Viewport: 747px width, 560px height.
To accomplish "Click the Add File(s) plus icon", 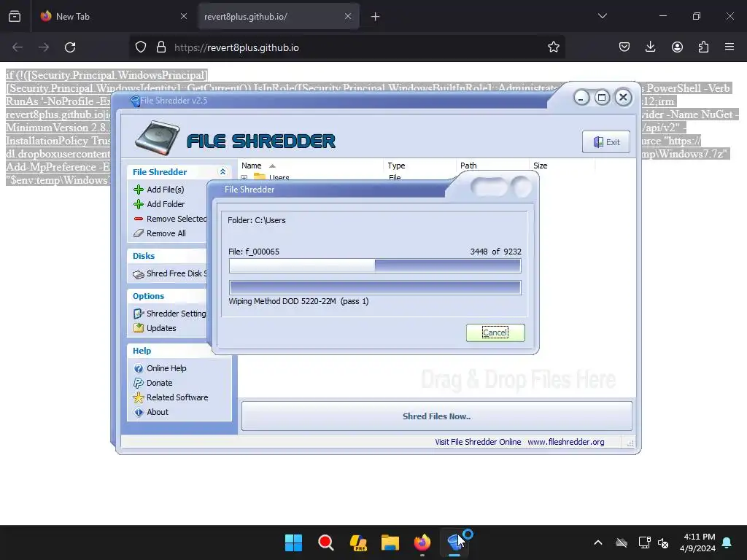I will (x=139, y=190).
